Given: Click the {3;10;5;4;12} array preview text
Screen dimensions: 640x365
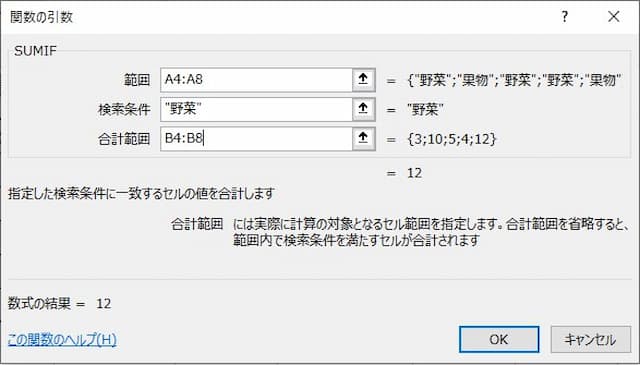Looking at the screenshot, I should [452, 139].
